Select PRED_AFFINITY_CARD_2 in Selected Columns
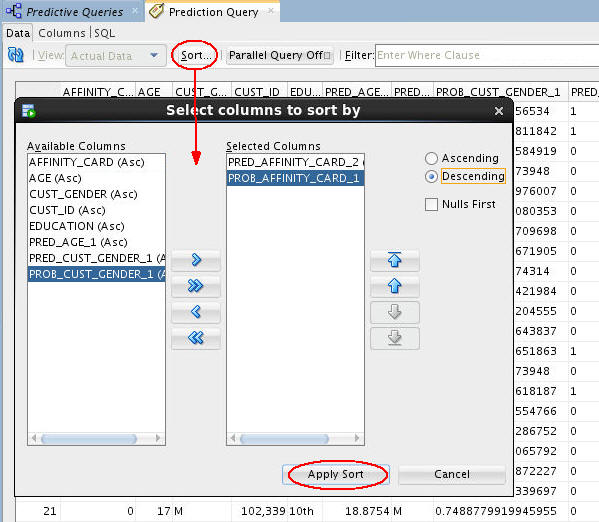This screenshot has height=522, width=599. 295,162
